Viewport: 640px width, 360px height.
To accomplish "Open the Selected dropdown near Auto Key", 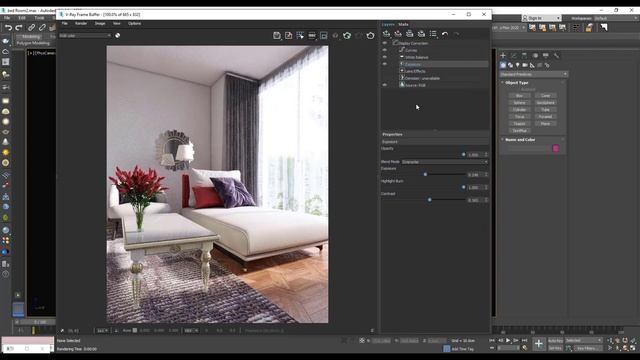I will pyautogui.click(x=584, y=340).
